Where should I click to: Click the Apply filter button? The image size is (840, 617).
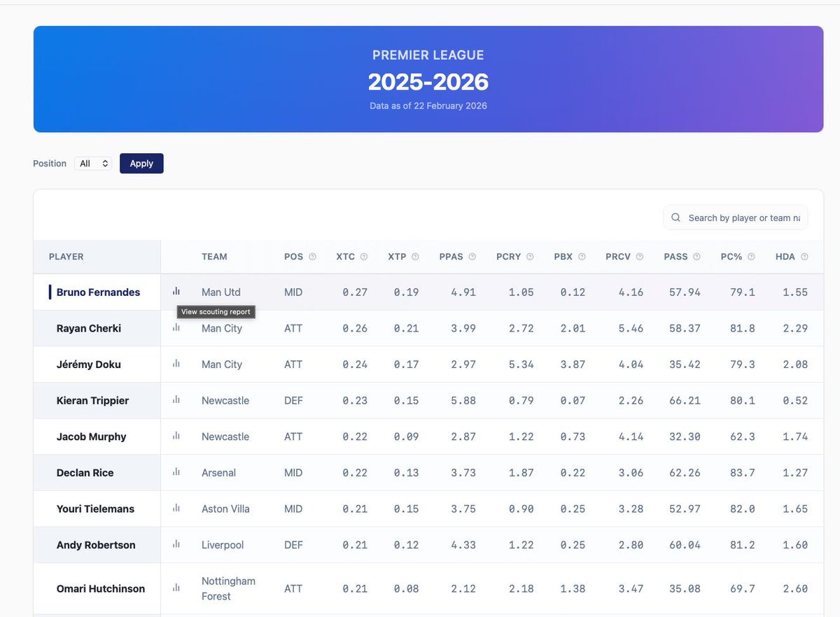[x=141, y=163]
